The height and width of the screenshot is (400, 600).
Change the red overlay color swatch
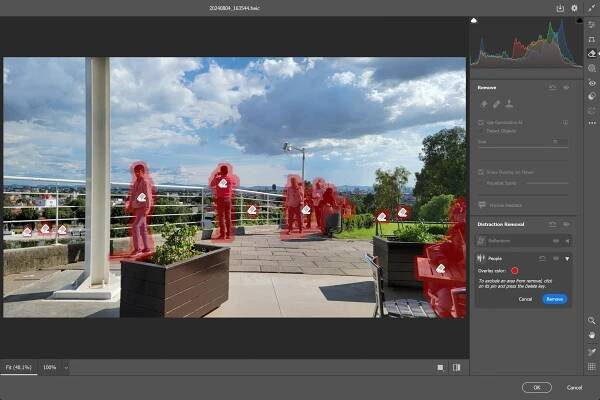(x=514, y=270)
